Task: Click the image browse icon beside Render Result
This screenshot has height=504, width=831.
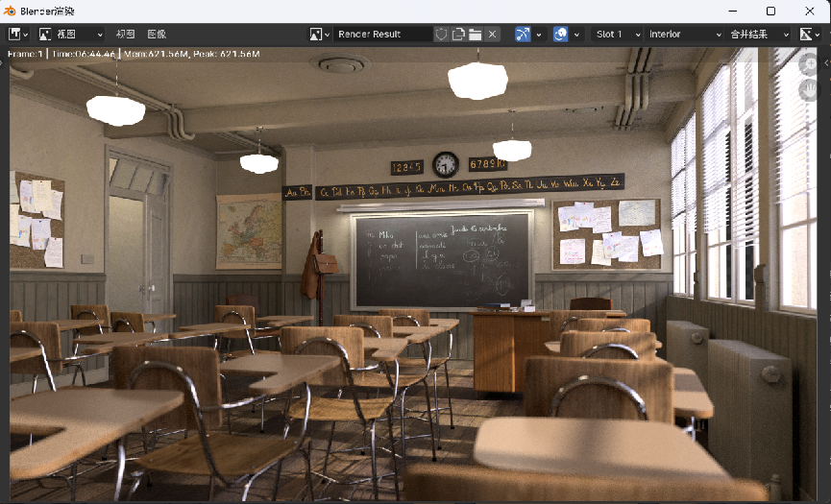Action: tap(319, 34)
